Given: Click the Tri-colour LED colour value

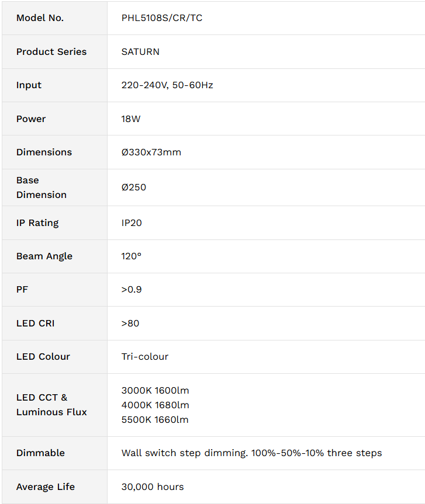Looking at the screenshot, I should point(145,357).
